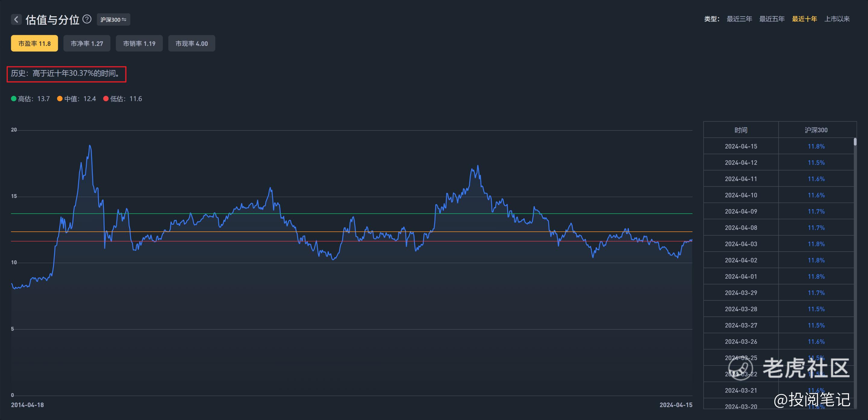Click the table scrollbar thumb
This screenshot has width=868, height=420.
click(x=855, y=142)
